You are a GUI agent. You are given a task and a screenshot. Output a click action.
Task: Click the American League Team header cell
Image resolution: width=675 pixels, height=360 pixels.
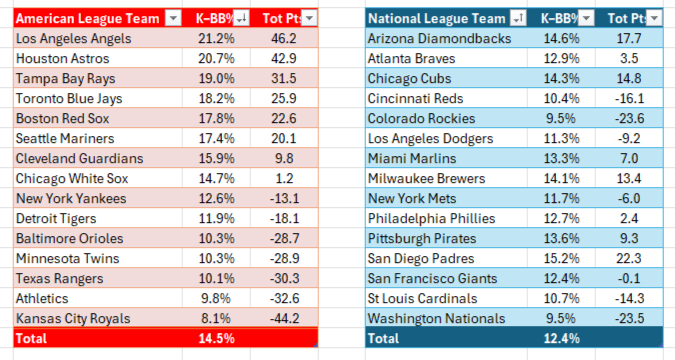click(x=98, y=19)
